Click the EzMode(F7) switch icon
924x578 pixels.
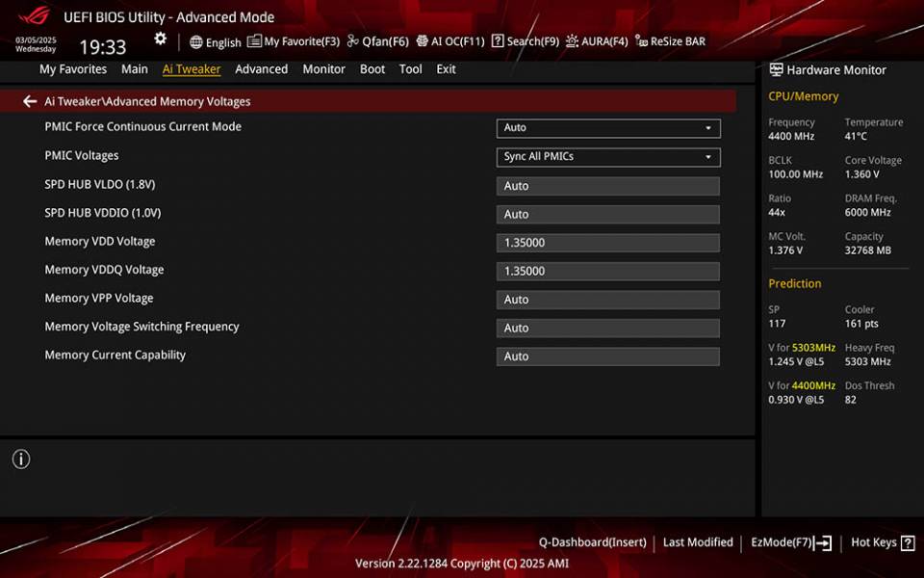pos(823,542)
